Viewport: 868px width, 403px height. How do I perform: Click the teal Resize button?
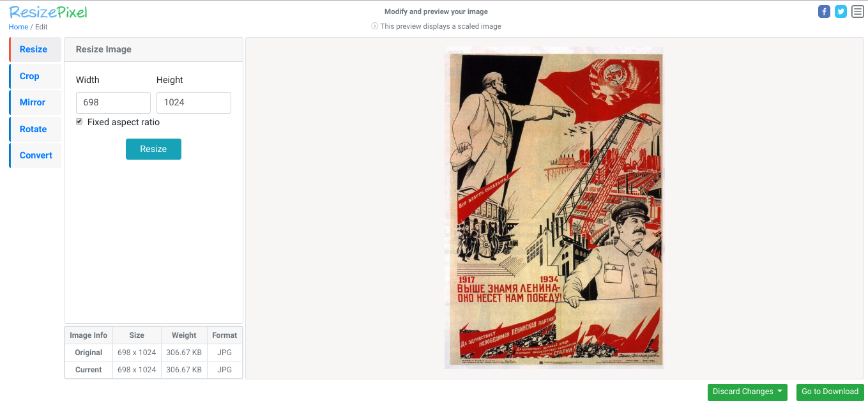[x=153, y=149]
